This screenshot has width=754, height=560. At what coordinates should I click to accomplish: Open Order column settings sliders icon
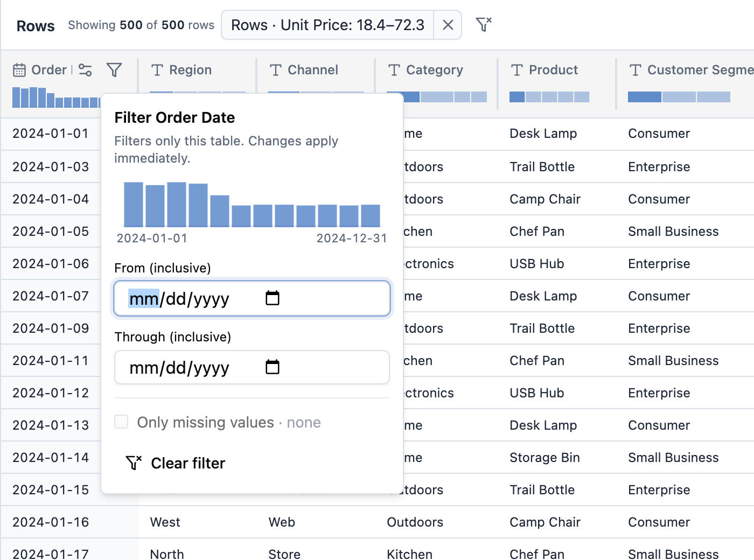(85, 70)
